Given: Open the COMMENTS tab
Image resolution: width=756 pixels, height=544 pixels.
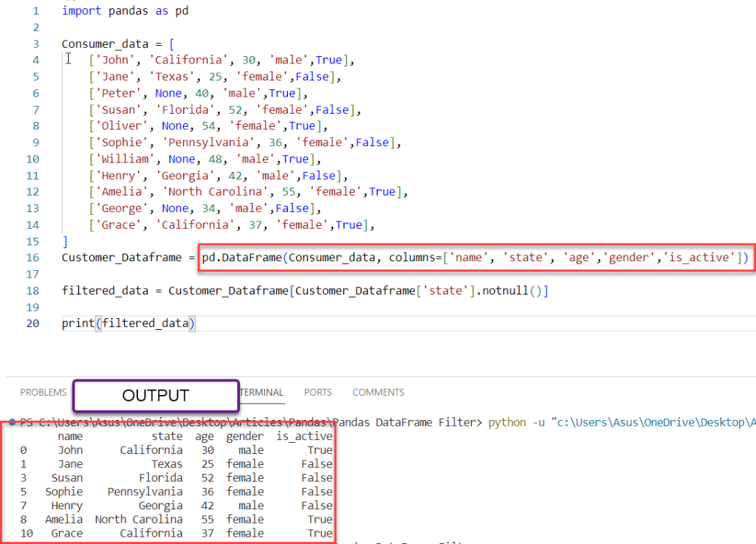Looking at the screenshot, I should tap(378, 392).
